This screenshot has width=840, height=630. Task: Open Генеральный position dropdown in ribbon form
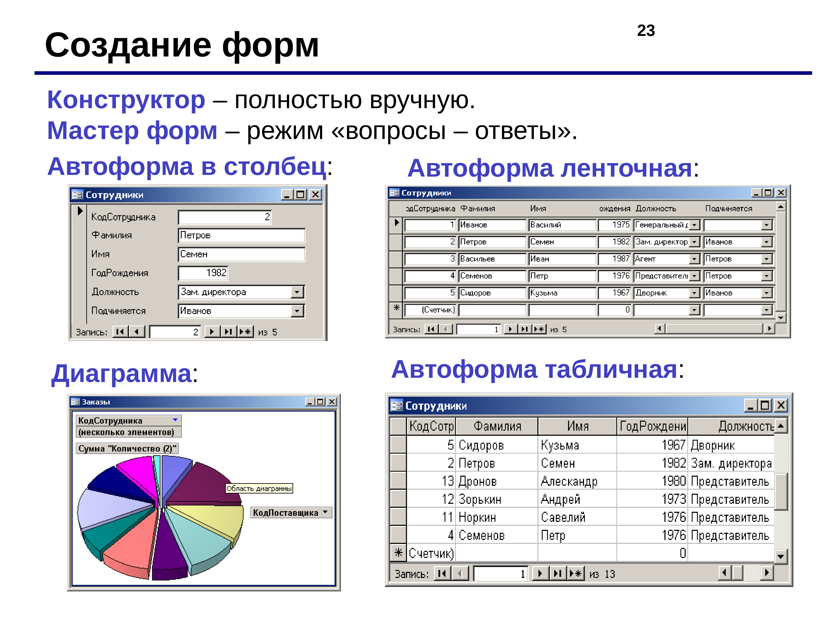tap(694, 225)
